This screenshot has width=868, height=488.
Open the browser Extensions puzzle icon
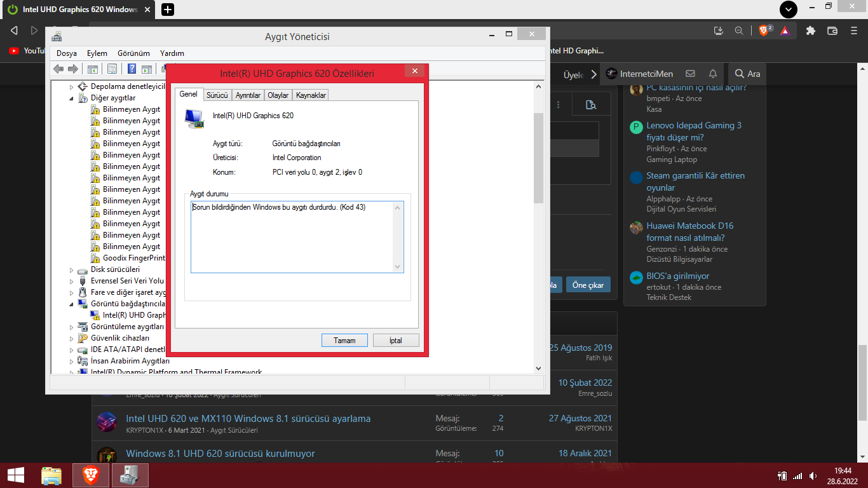(810, 30)
